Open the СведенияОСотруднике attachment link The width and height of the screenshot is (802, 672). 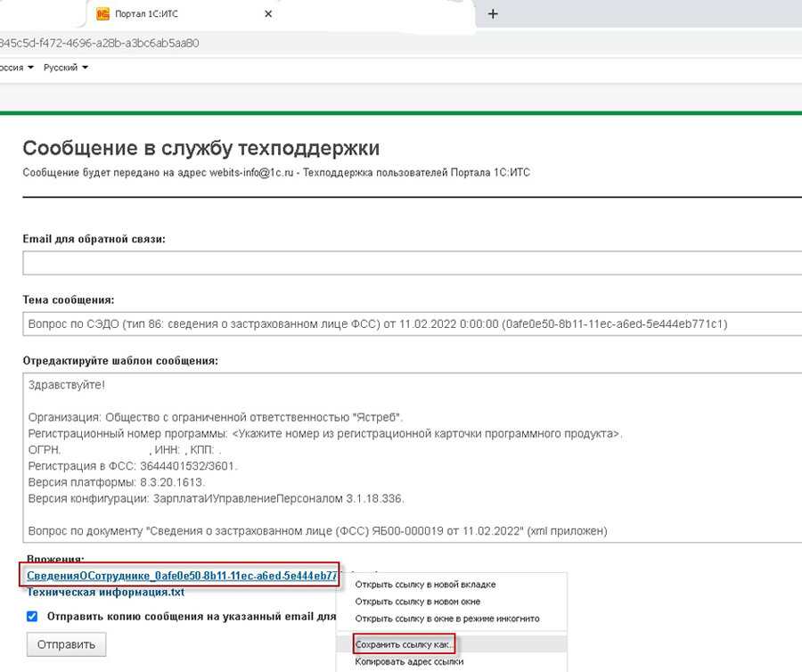pyautogui.click(x=182, y=576)
